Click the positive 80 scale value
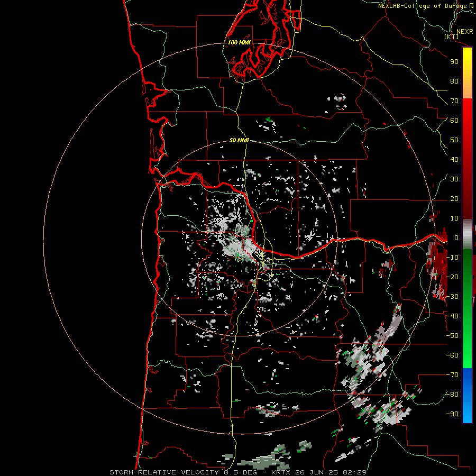The image size is (476, 476). pos(454,81)
